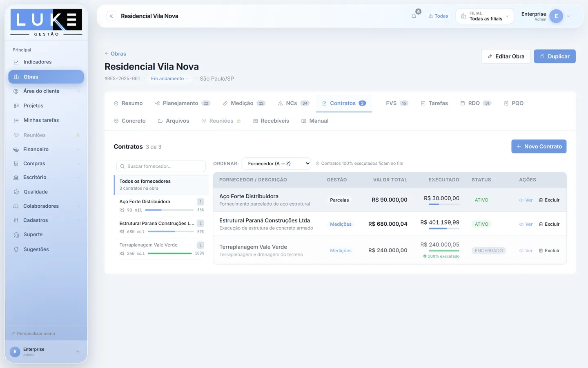Open the Medição tab
588x368 pixels.
pos(244,103)
